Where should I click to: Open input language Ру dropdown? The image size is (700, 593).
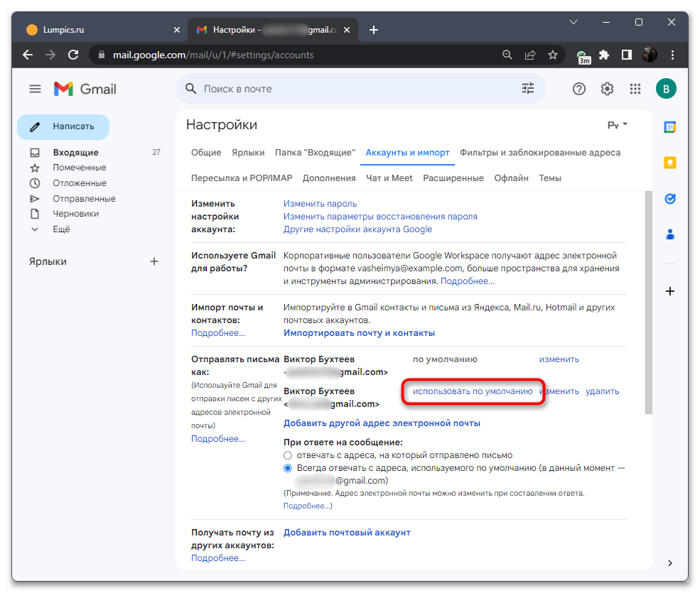point(618,125)
